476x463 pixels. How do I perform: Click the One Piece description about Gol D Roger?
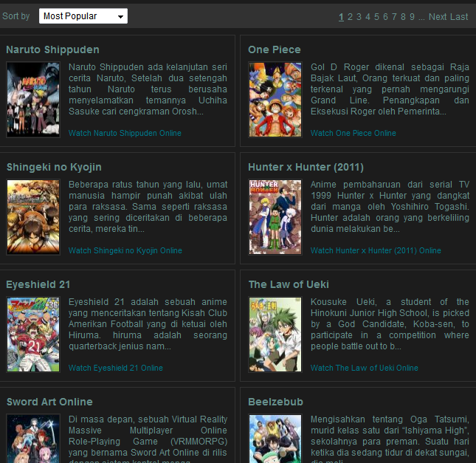[390, 89]
